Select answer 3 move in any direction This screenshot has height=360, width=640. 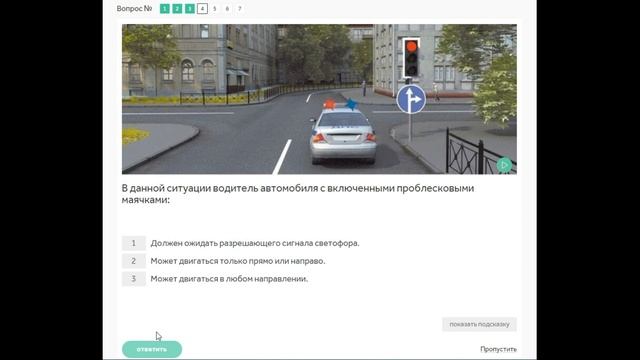133,279
